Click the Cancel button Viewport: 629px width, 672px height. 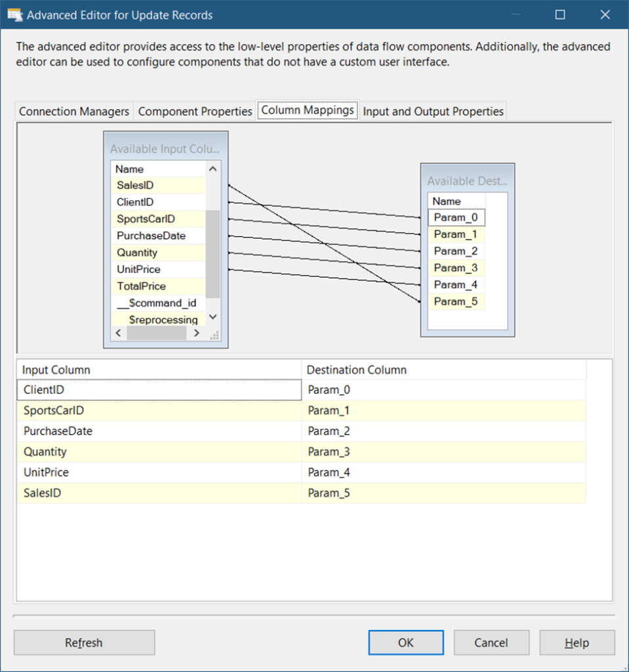click(x=491, y=642)
